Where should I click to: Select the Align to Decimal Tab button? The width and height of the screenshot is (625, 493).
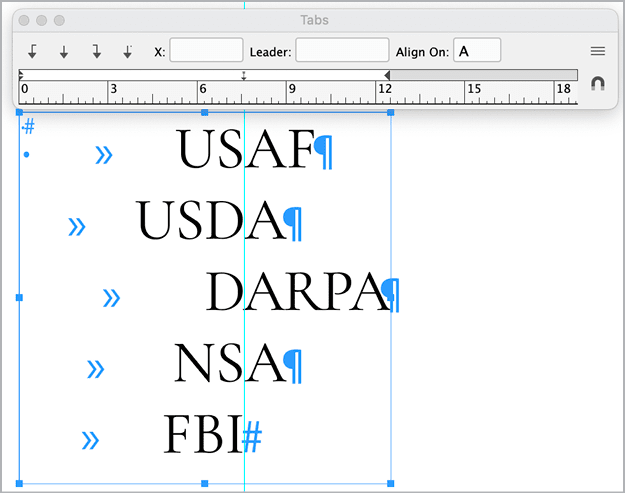click(x=128, y=52)
